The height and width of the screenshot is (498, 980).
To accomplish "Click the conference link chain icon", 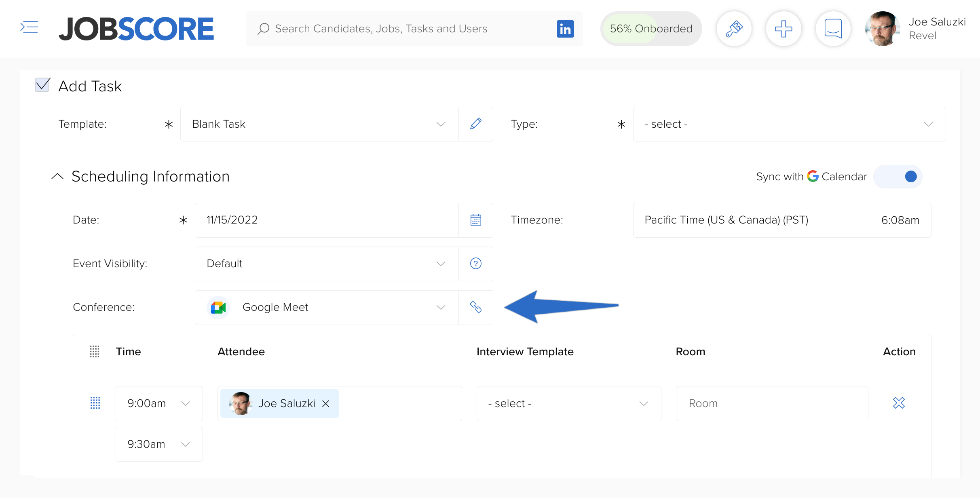I will tap(476, 307).
